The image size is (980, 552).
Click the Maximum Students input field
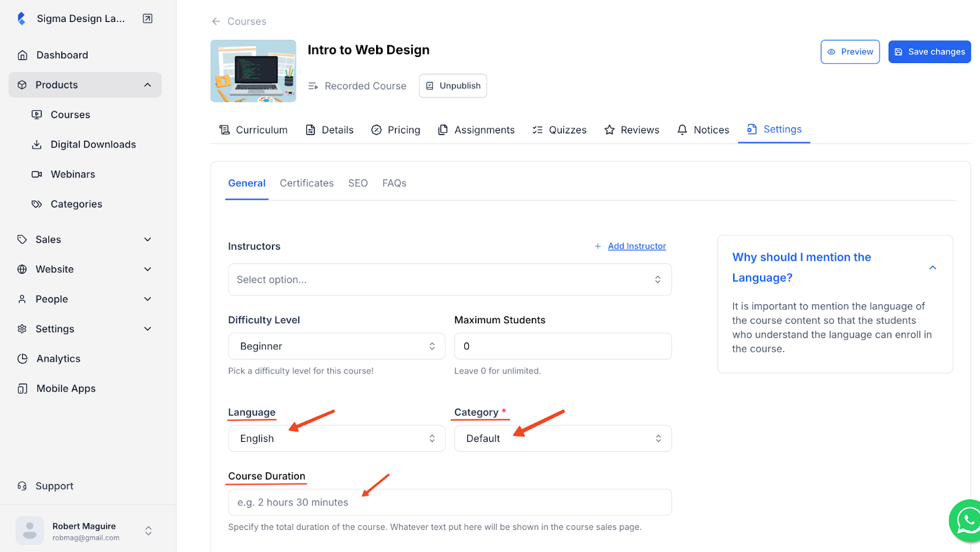[563, 346]
